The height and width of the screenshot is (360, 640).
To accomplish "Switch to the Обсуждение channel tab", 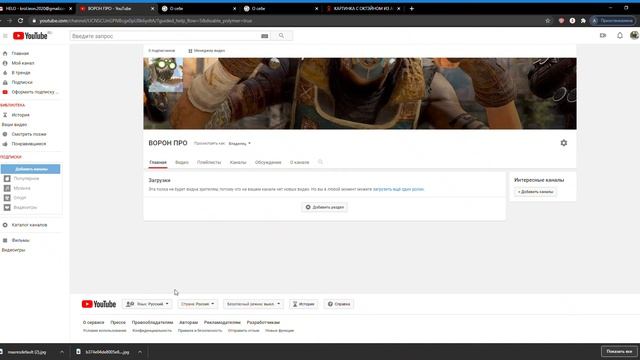I will point(268,162).
